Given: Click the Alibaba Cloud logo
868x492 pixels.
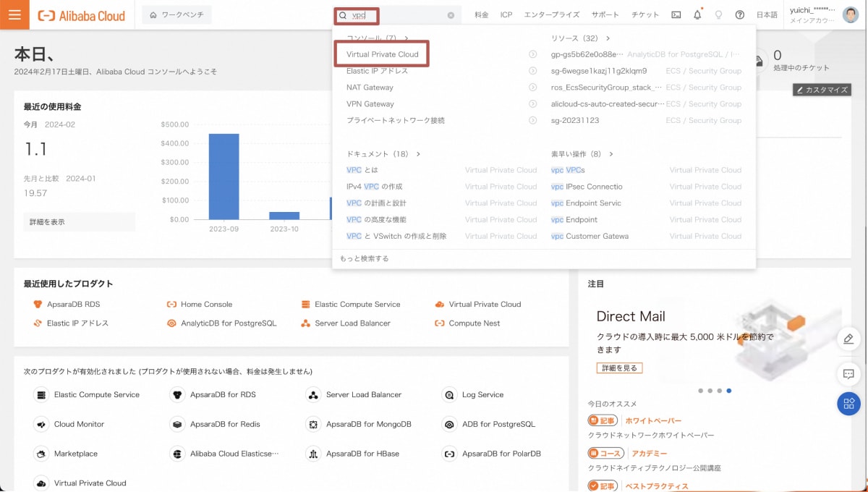Looking at the screenshot, I should coord(82,15).
